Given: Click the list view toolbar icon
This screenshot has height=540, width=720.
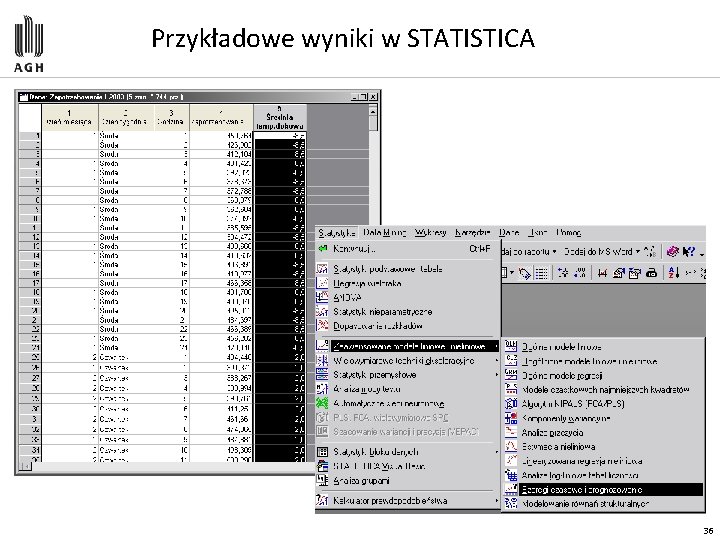Looking at the screenshot, I should [x=541, y=273].
